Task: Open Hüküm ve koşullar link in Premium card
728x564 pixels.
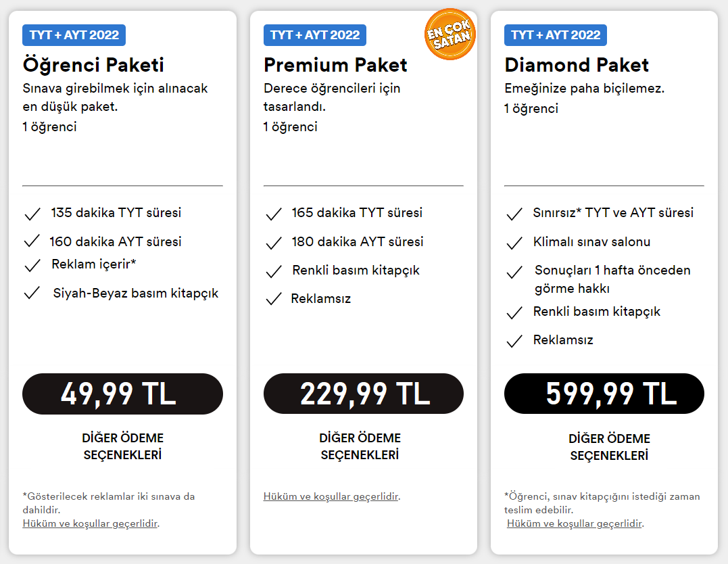Action: [331, 496]
